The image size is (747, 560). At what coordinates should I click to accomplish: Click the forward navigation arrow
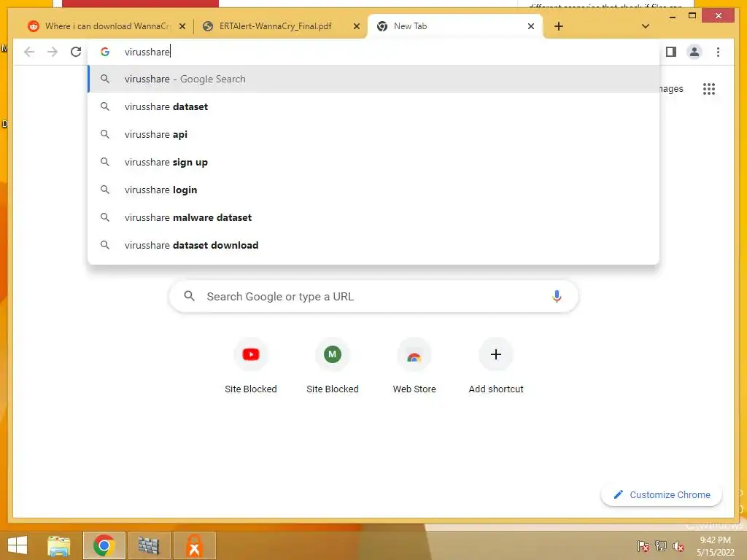53,52
